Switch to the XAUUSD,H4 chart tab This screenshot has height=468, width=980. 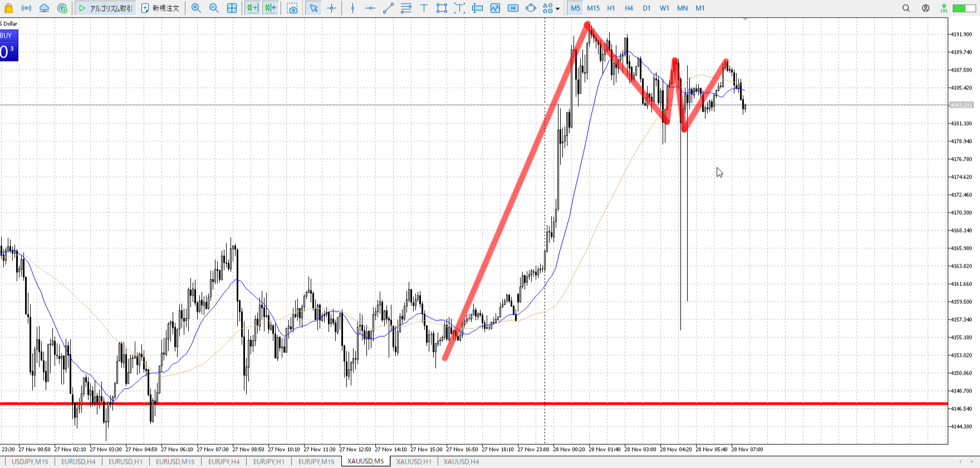coord(461,462)
